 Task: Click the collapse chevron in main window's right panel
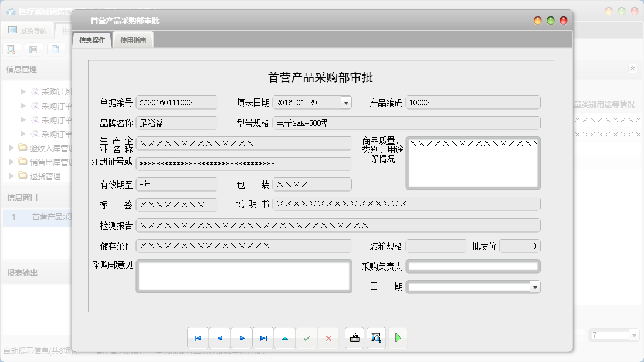tap(632, 69)
